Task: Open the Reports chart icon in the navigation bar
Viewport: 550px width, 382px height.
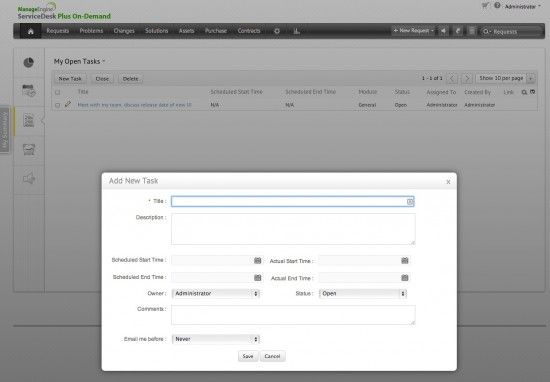Action: pos(296,31)
